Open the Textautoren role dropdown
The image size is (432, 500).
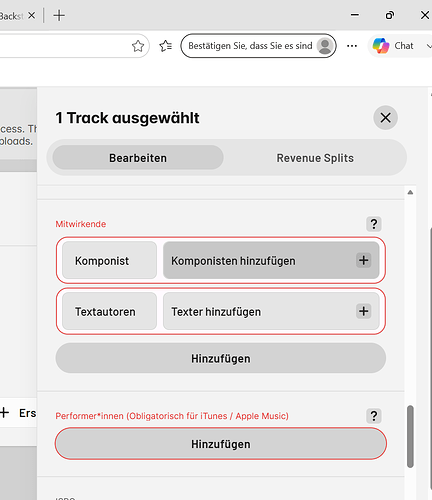[109, 311]
